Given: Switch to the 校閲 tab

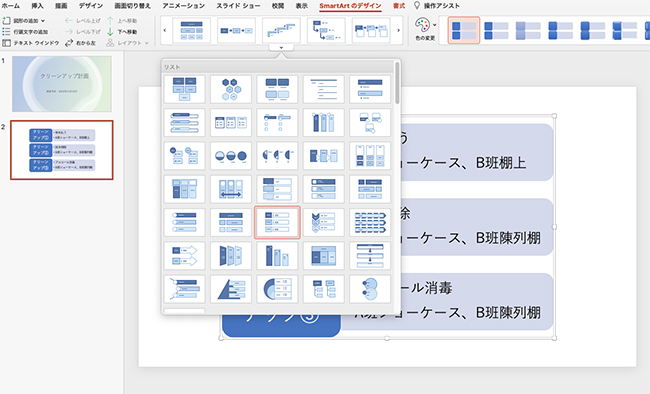Looking at the screenshot, I should 278,6.
